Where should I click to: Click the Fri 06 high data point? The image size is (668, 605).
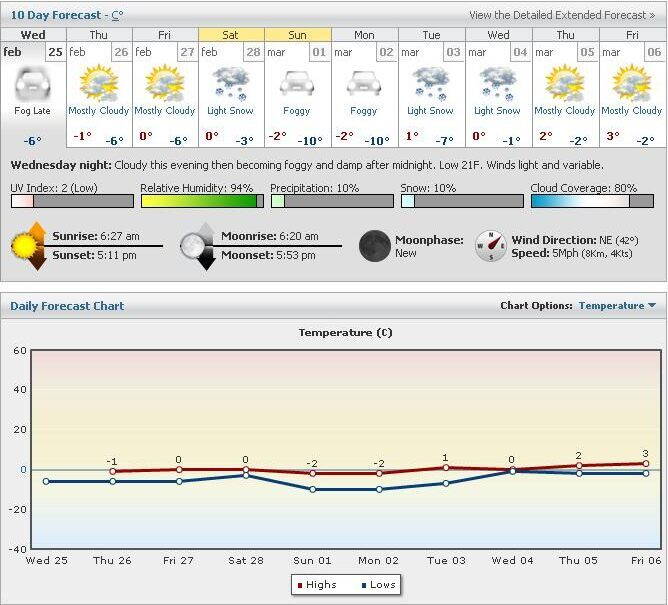click(645, 463)
